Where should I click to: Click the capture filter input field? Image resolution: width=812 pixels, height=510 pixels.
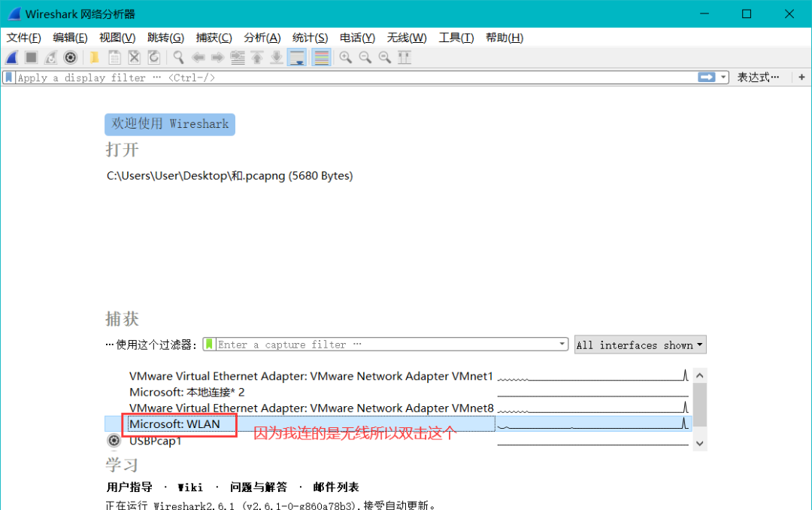tap(386, 345)
